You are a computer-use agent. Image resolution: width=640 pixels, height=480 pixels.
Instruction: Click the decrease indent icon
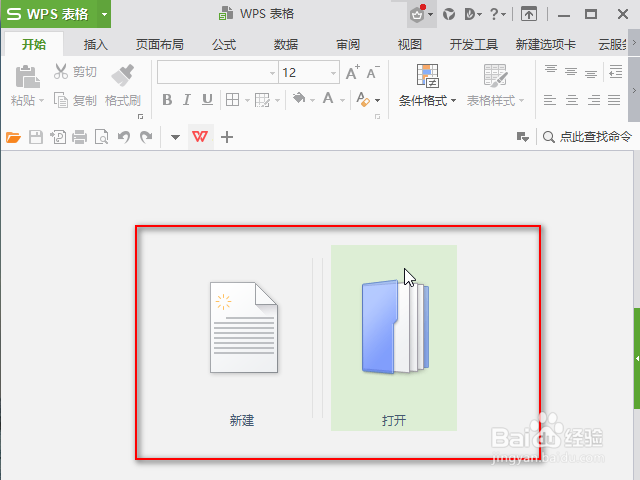pos(615,72)
